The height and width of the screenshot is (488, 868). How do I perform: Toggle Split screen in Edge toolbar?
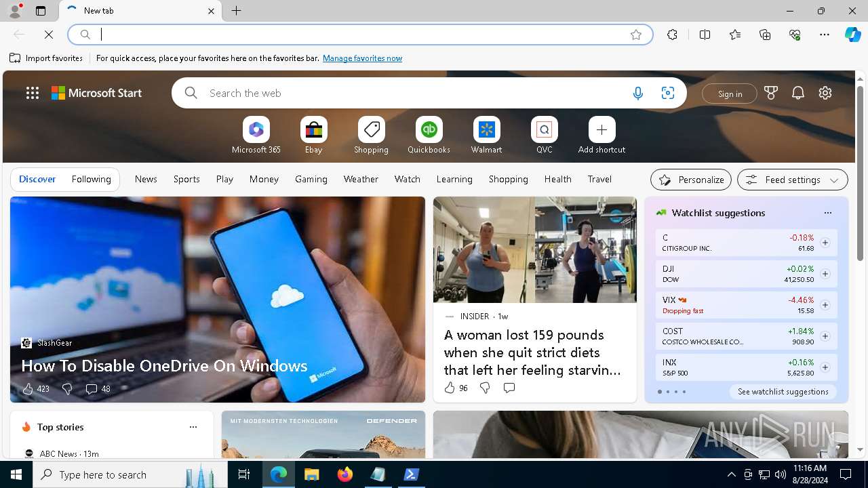point(705,35)
